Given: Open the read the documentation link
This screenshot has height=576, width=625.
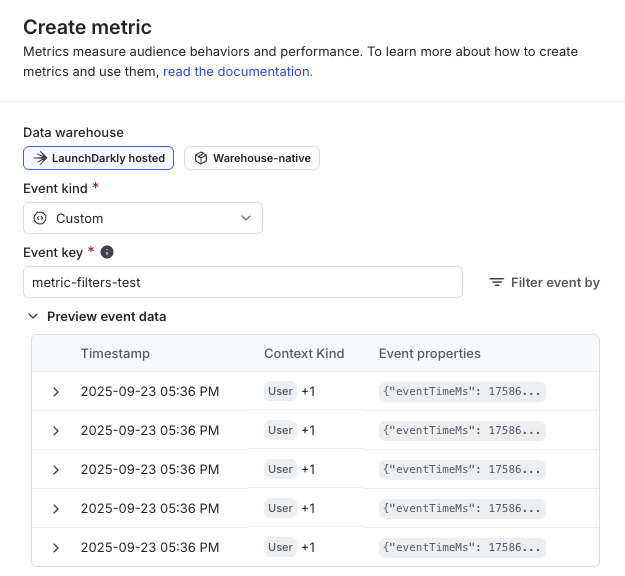Looking at the screenshot, I should (x=237, y=71).
